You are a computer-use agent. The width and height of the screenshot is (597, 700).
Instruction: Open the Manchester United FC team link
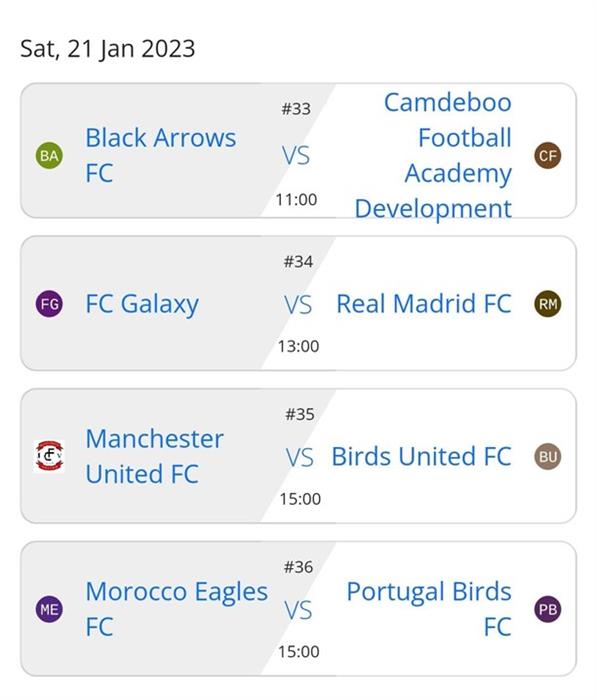pos(154,456)
